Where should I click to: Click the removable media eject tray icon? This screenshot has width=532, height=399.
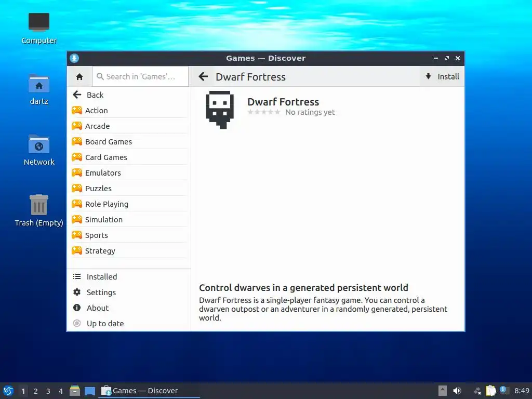[x=443, y=391]
